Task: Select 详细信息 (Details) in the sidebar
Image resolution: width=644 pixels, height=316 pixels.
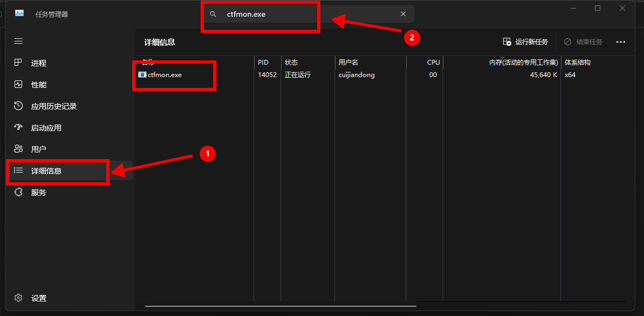Action: 46,171
